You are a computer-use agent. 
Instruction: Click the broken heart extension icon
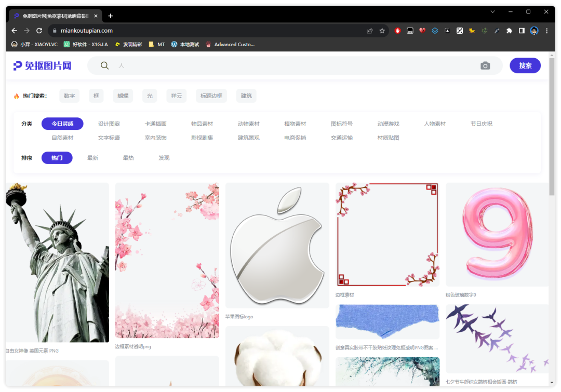coord(422,31)
